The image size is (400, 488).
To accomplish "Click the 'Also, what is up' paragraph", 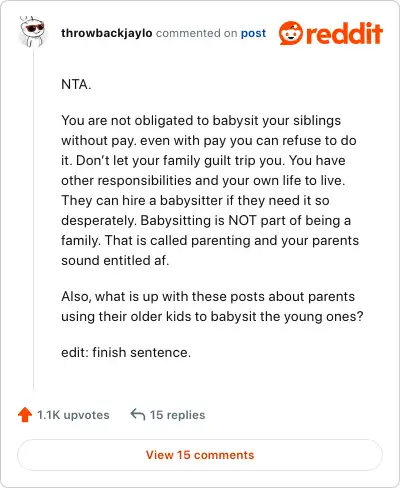I will click(x=212, y=306).
